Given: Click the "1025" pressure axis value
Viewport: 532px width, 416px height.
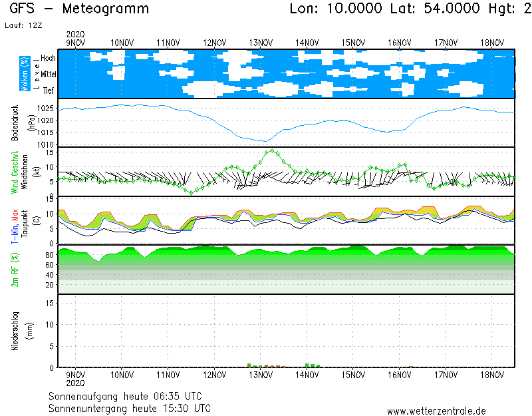Looking at the screenshot, I should click(x=45, y=108).
